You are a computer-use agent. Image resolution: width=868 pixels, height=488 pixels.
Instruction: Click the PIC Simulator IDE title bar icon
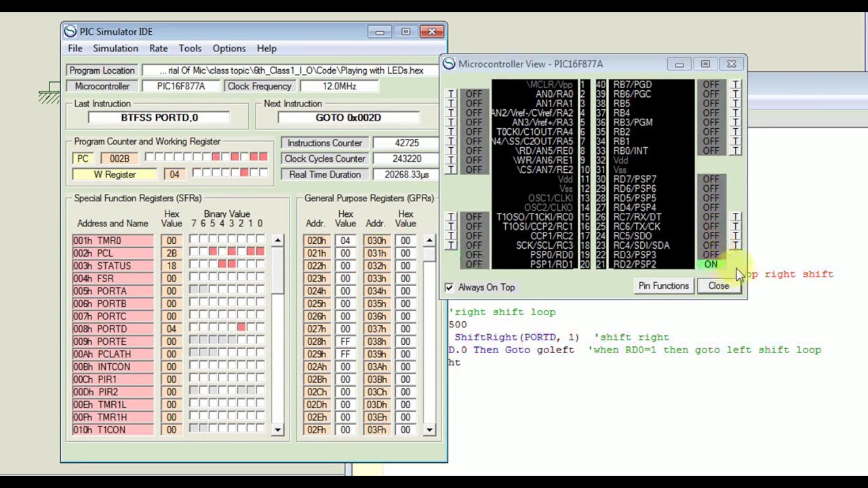(70, 31)
